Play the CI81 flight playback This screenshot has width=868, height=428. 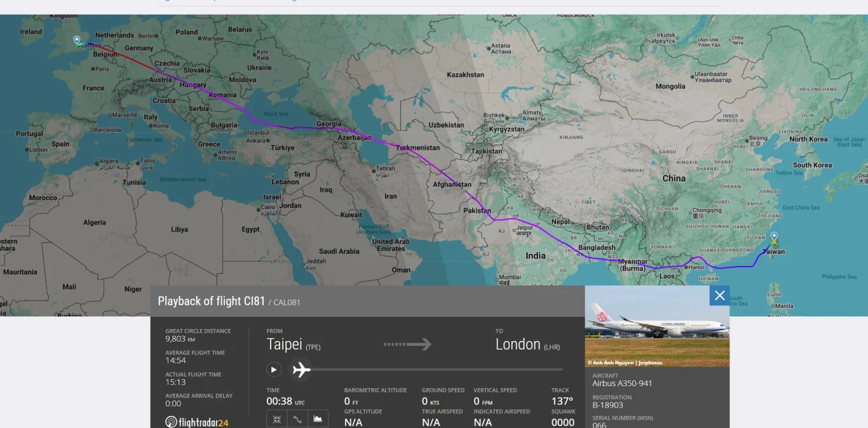tap(274, 369)
